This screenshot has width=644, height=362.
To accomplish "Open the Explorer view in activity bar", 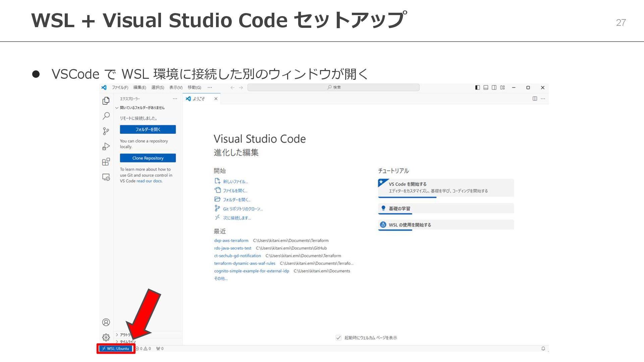I will (106, 101).
